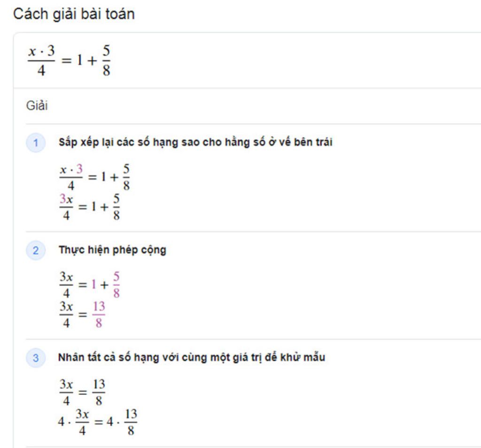The width and height of the screenshot is (481, 448).
Task: Select the problem equation in the top box
Action: [69, 61]
